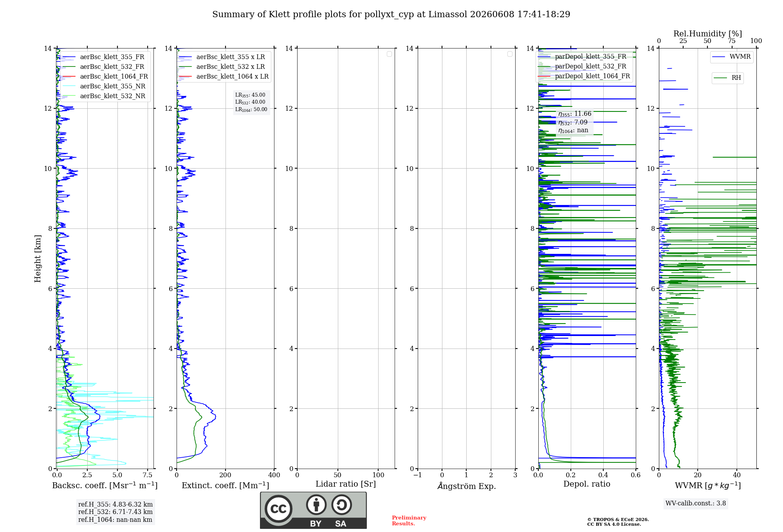
Task: Click the RH legend label
Action: [x=736, y=78]
